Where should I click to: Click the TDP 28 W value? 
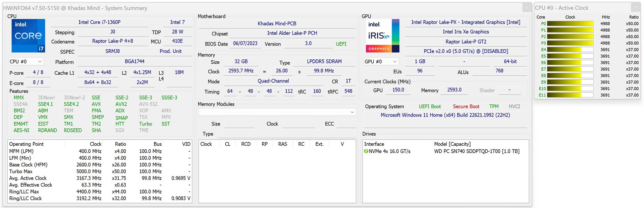(x=177, y=32)
